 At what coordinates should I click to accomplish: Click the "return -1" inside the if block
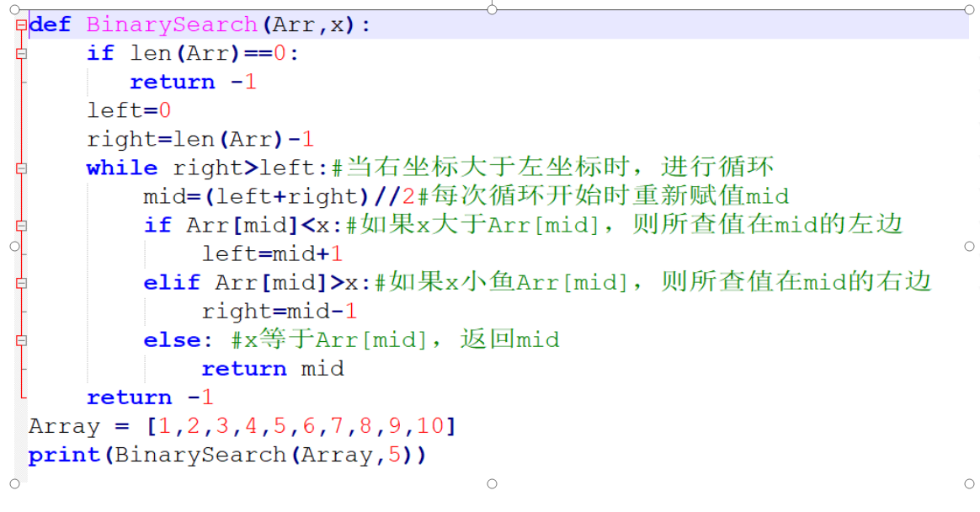(194, 82)
